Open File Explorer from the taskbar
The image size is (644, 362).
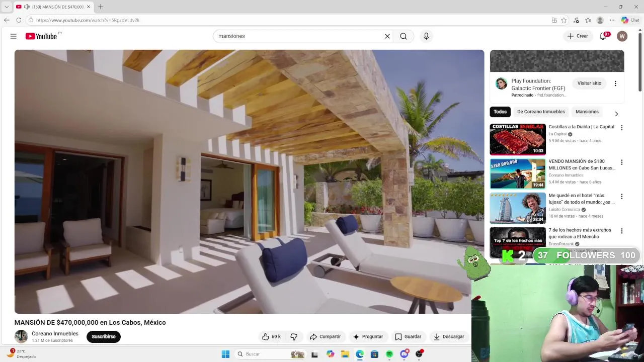345,354
